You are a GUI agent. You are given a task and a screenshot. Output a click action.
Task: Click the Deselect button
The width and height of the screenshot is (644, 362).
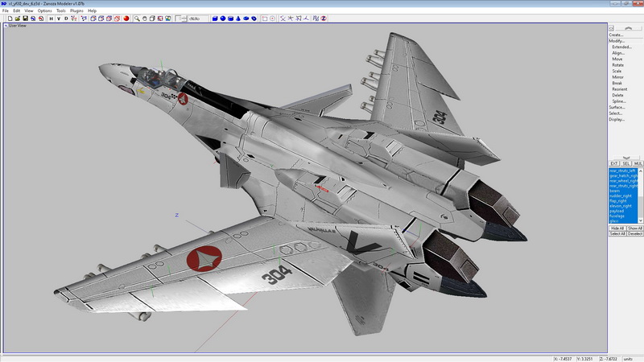coord(635,233)
